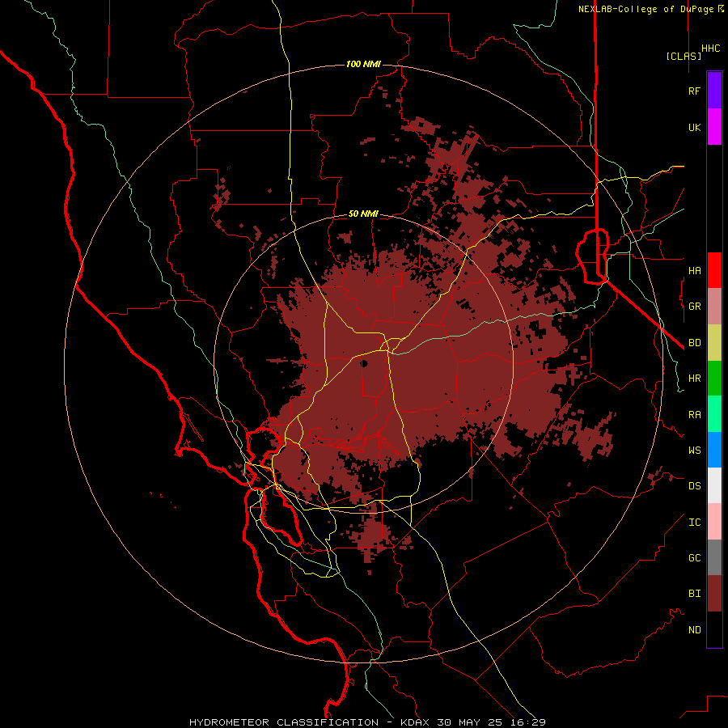Click the IC legend label

point(695,522)
